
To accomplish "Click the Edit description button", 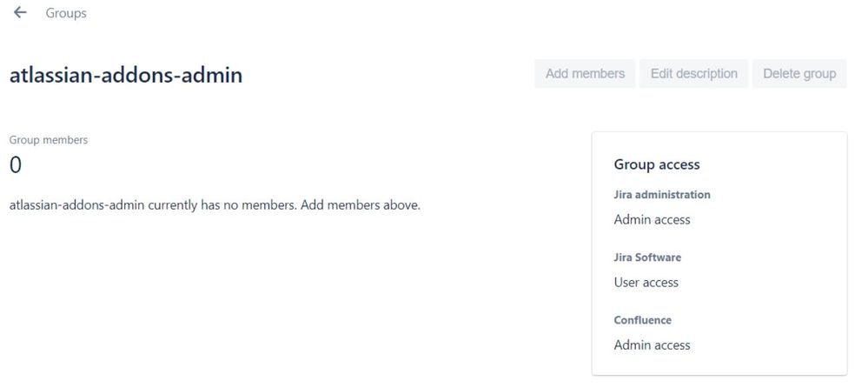I will pos(693,74).
